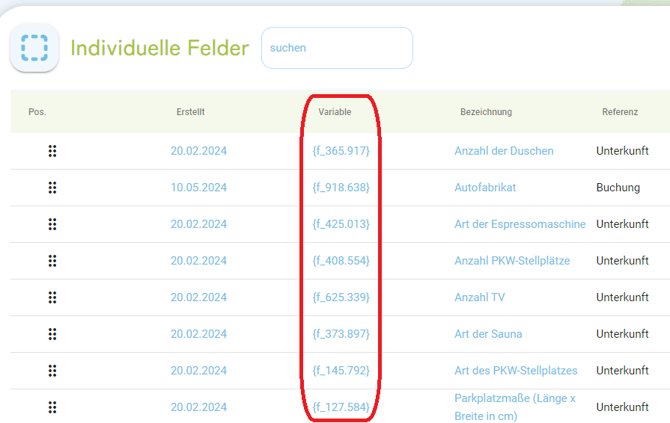
Task: Click drag handle for Anzahl der Duschen row
Action: point(52,151)
